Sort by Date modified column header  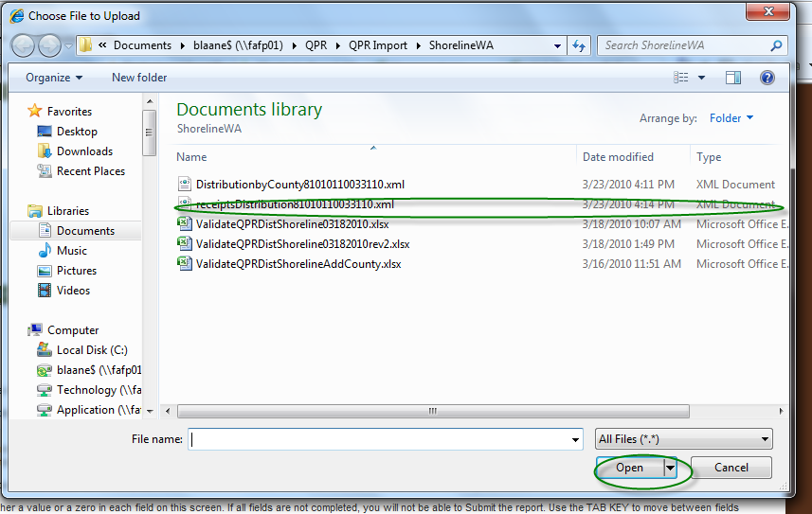tap(617, 157)
